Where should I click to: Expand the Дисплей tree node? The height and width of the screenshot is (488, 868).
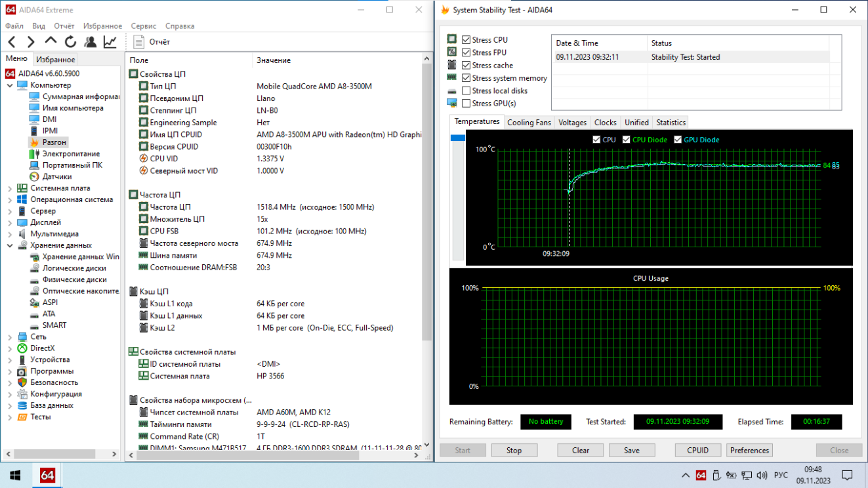[x=10, y=222]
